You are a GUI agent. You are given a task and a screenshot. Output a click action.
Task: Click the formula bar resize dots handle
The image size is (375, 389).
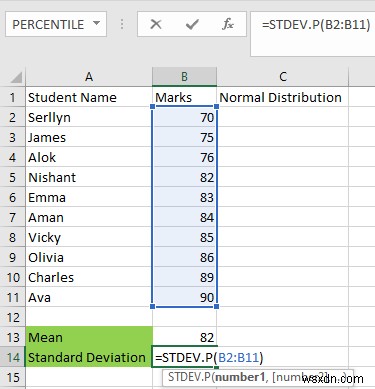click(122, 24)
